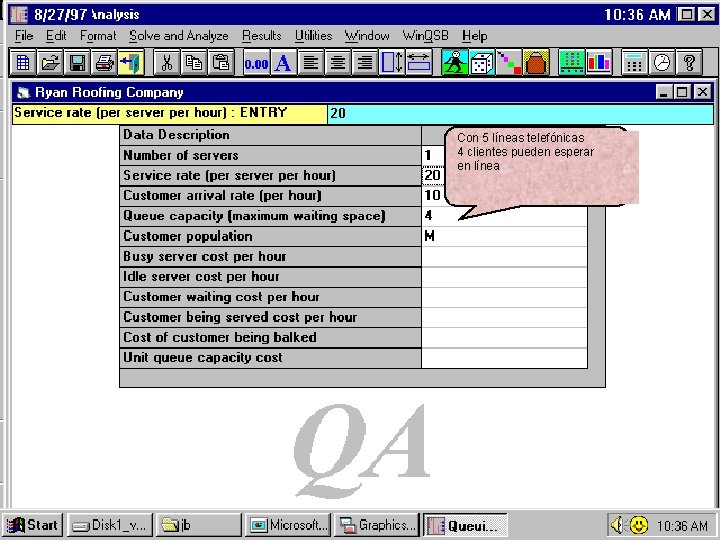The width and height of the screenshot is (720, 540).
Task: Click the smiley face tray icon
Action: click(x=639, y=525)
